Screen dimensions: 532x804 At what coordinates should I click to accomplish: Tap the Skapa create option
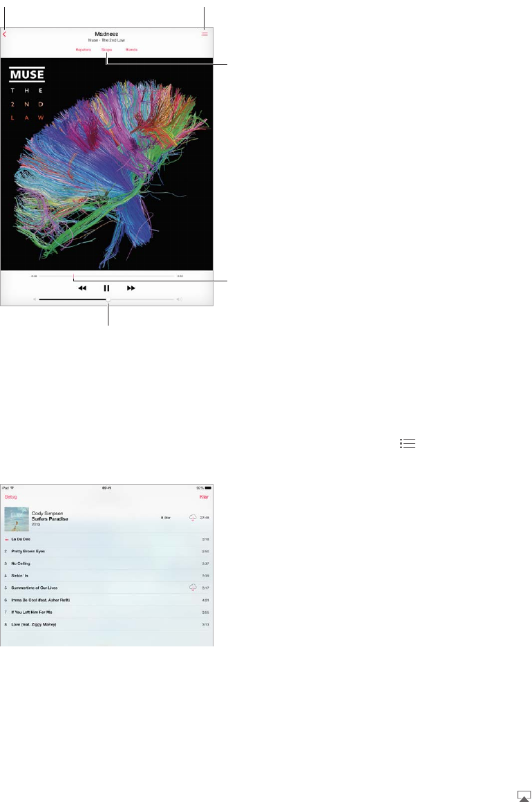point(106,50)
